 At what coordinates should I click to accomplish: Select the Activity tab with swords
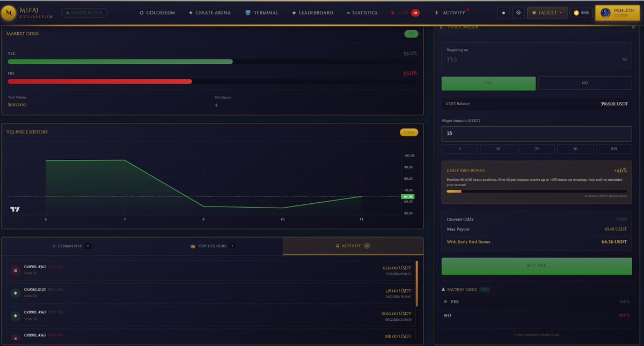[353, 246]
